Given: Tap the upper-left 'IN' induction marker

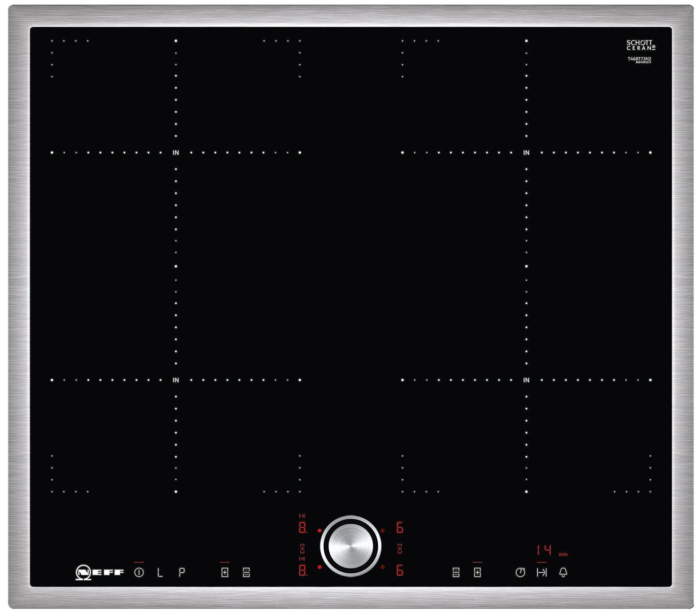Looking at the screenshot, I should pyautogui.click(x=176, y=153).
